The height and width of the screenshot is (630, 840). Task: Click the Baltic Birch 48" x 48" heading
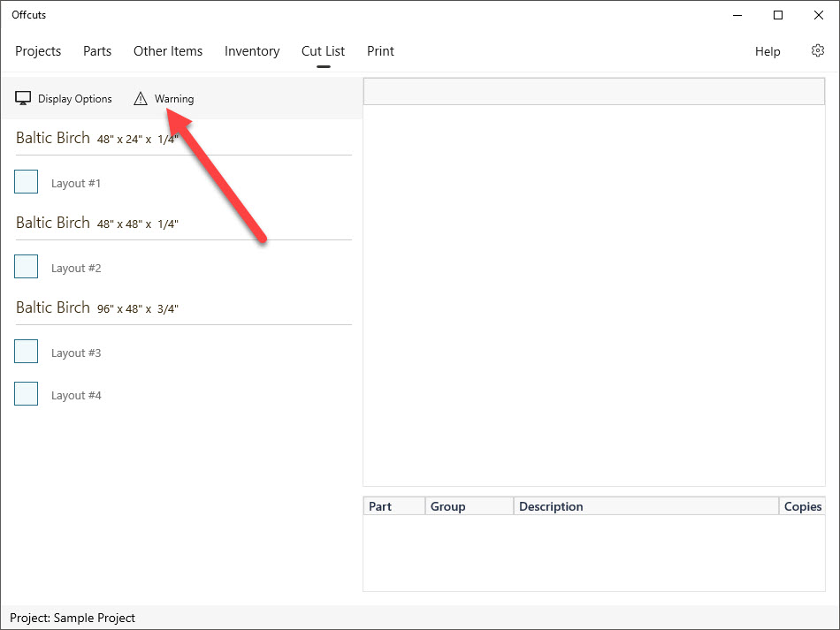click(97, 223)
